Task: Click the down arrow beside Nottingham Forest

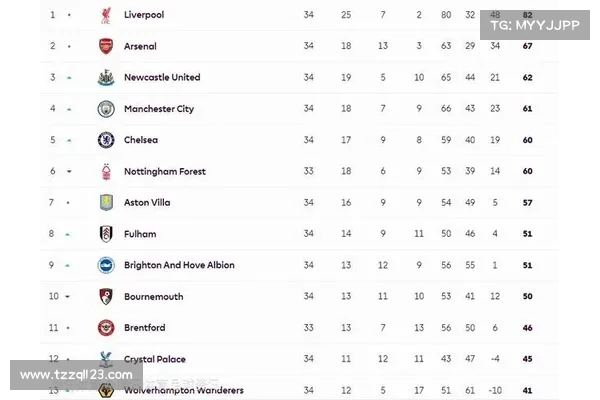Action: click(69, 171)
